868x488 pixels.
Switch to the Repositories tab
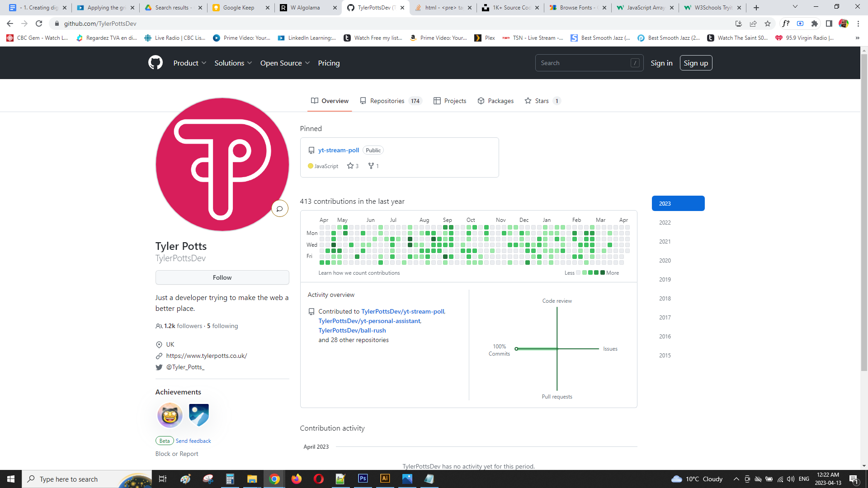(387, 101)
